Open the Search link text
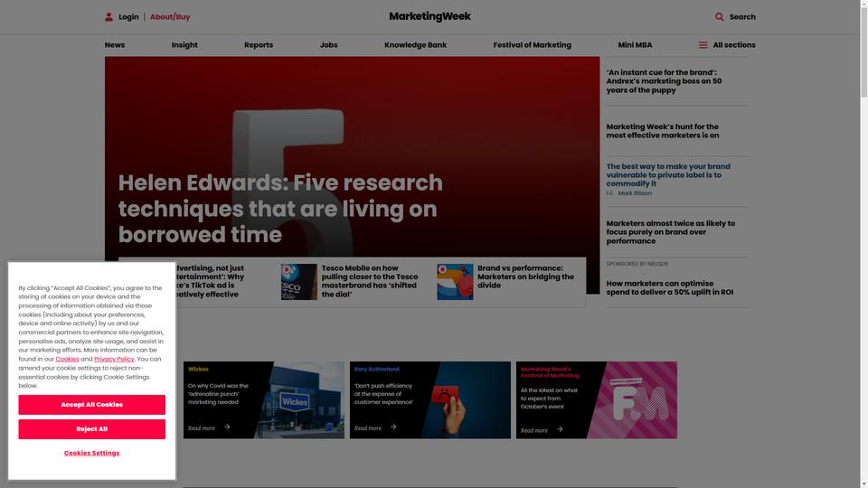Image resolution: width=868 pixels, height=488 pixels. pyautogui.click(x=742, y=17)
